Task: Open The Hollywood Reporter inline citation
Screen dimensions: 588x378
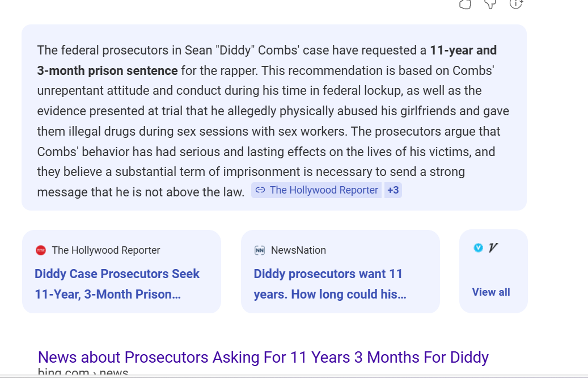Action: [x=323, y=190]
